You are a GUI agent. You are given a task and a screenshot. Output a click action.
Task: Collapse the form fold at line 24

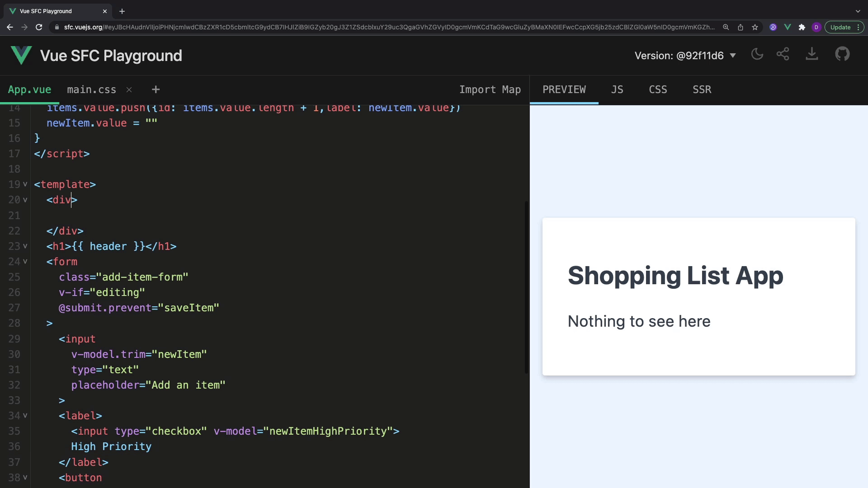[25, 262]
